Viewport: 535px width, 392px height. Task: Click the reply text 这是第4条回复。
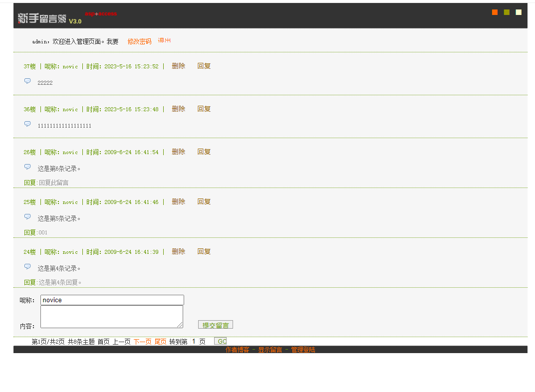(60, 282)
